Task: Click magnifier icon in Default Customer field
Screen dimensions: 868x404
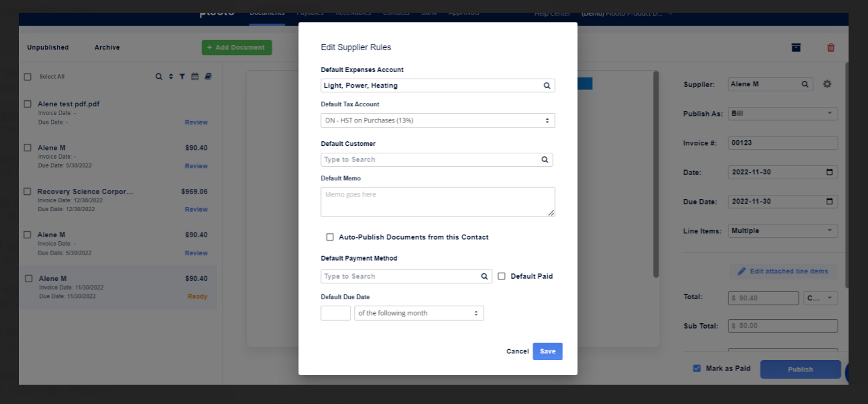Action: [x=545, y=160]
